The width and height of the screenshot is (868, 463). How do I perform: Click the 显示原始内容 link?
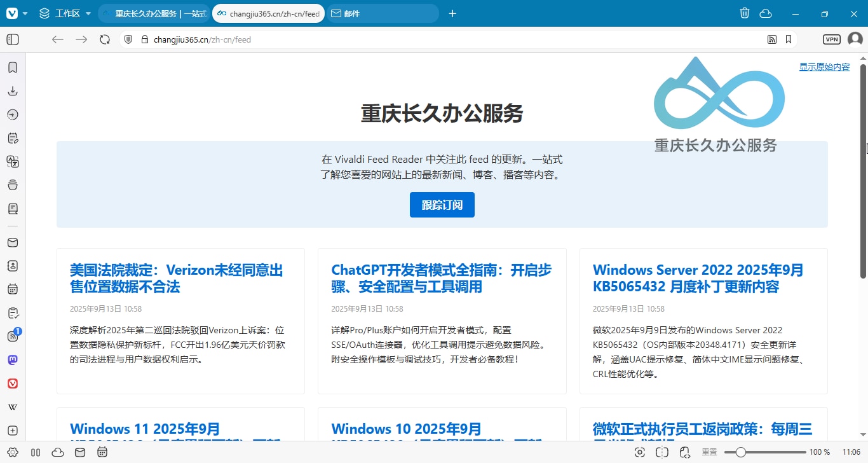pyautogui.click(x=824, y=67)
